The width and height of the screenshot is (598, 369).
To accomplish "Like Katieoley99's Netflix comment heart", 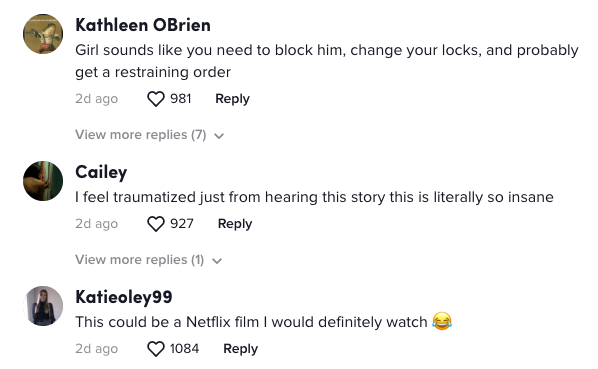I will click(x=156, y=349).
